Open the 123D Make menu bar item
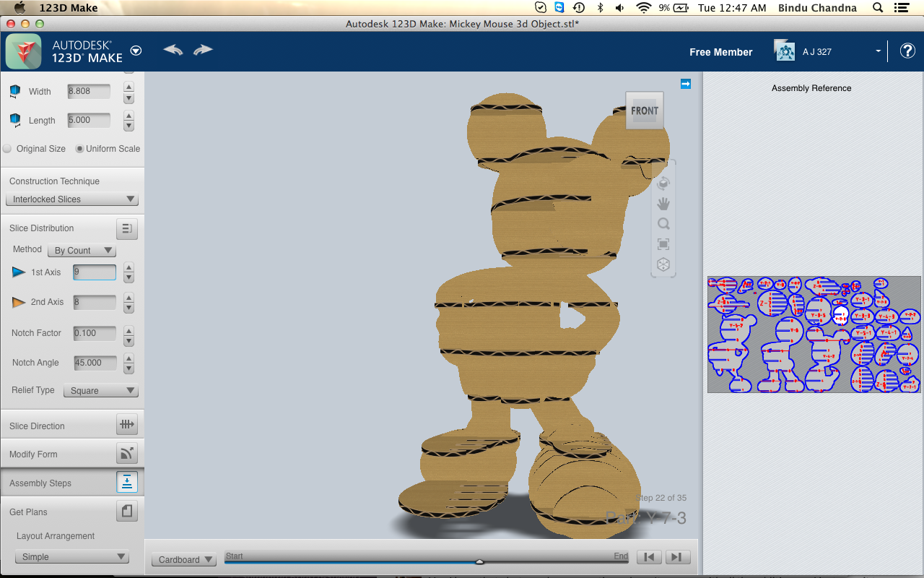Viewport: 924px width, 578px height. point(69,8)
